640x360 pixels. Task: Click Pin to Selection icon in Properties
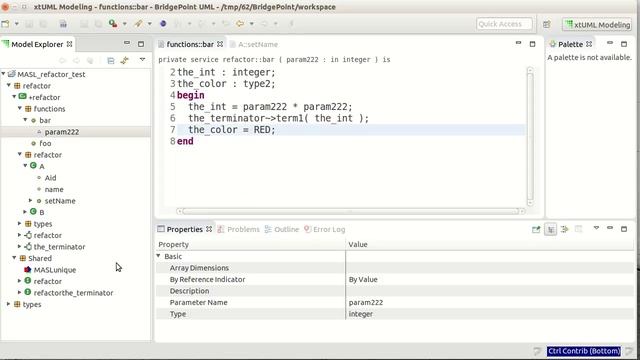[x=536, y=230]
